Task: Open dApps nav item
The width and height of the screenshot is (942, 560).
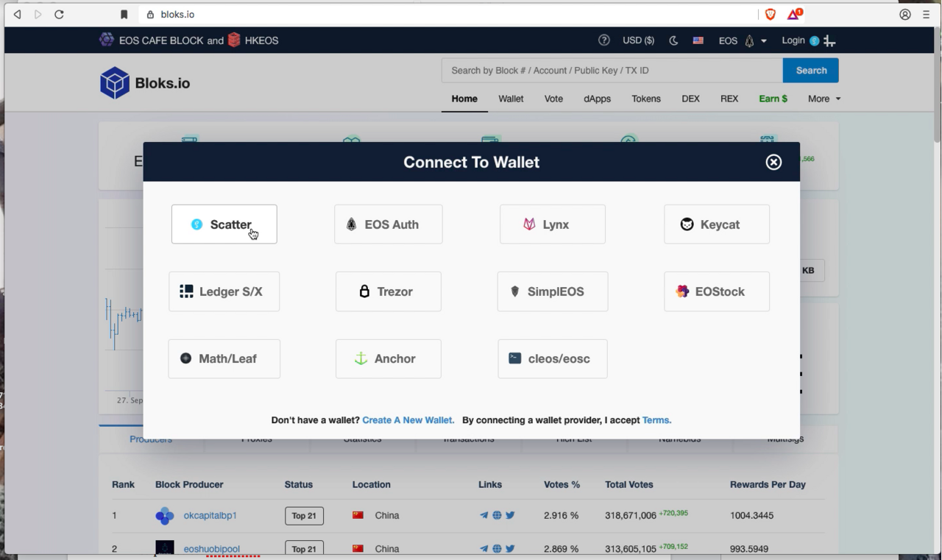Action: tap(597, 99)
